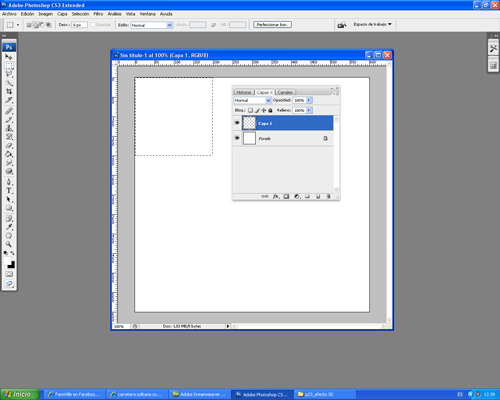Create a new layer icon
Viewport: 500px width, 400px height.
pos(318,197)
